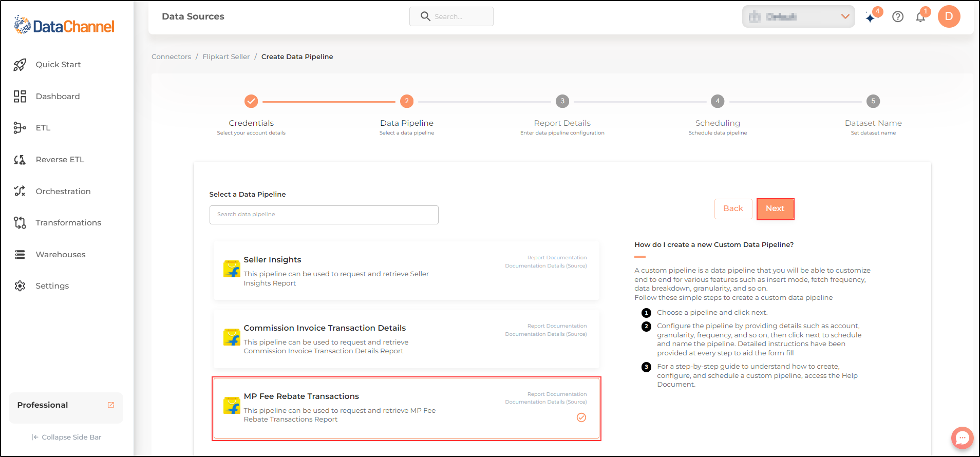Click step 5 Dataset Name circle
The image size is (980, 457).
873,101
